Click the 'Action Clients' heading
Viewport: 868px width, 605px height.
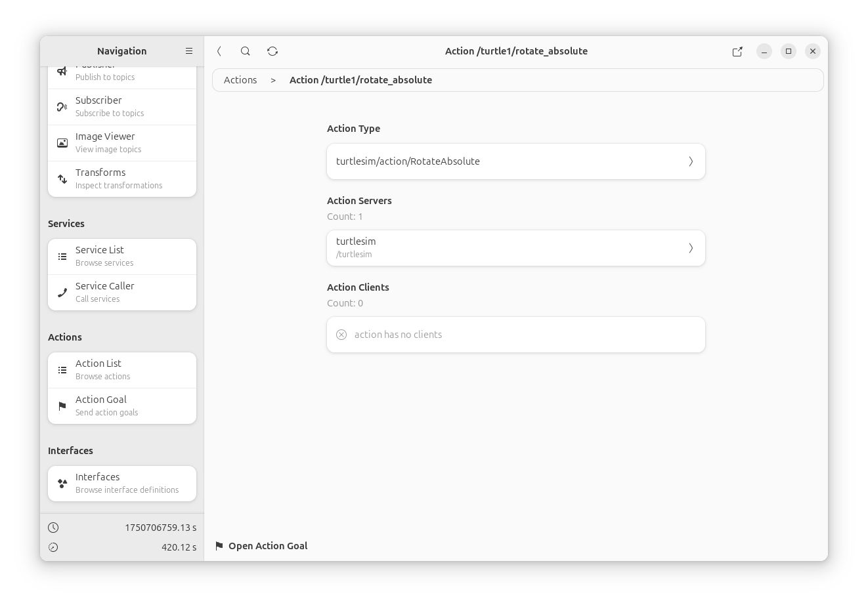pyautogui.click(x=358, y=287)
